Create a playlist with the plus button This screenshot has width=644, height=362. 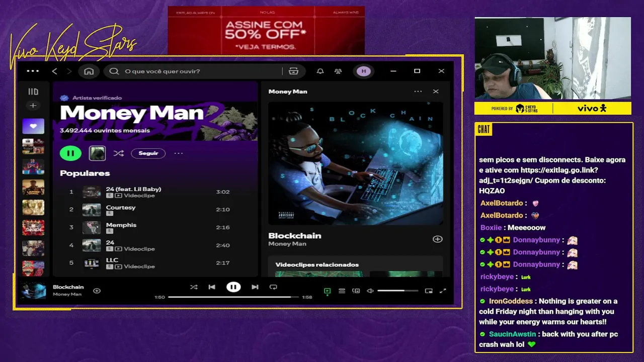pos(33,106)
